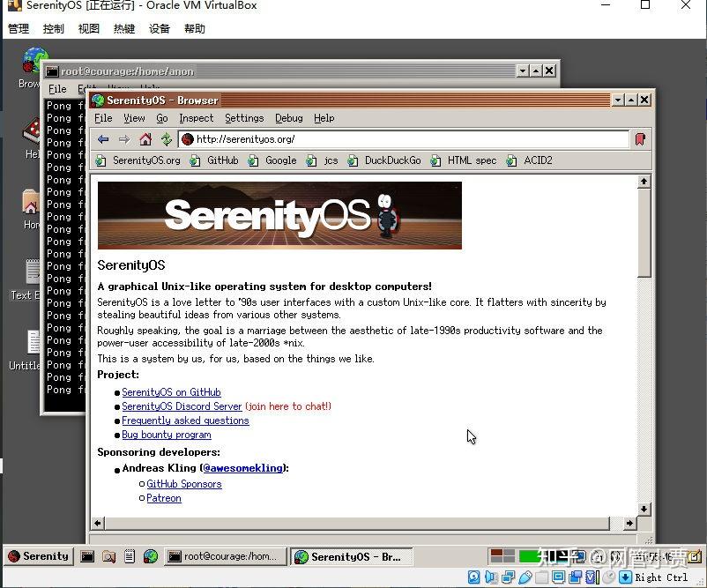Click the VirtualBox network status icon

coord(508,577)
